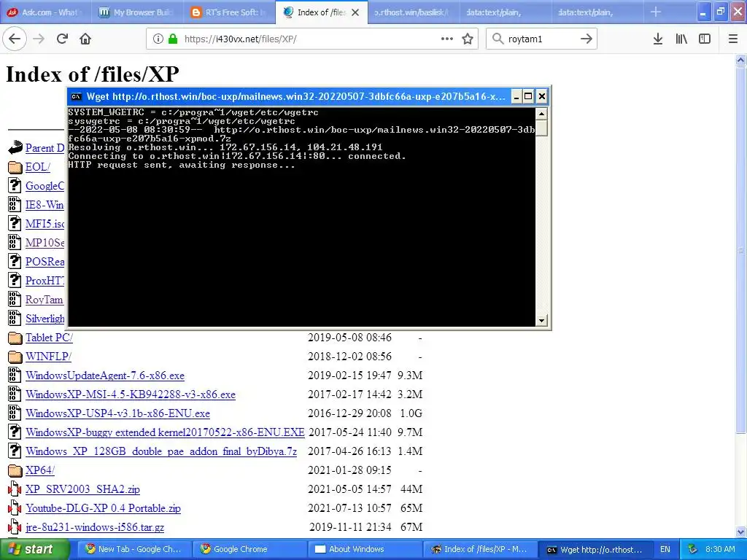This screenshot has width=747, height=560.
Task: Switch to the My Browser Builds tab
Action: coord(137,12)
